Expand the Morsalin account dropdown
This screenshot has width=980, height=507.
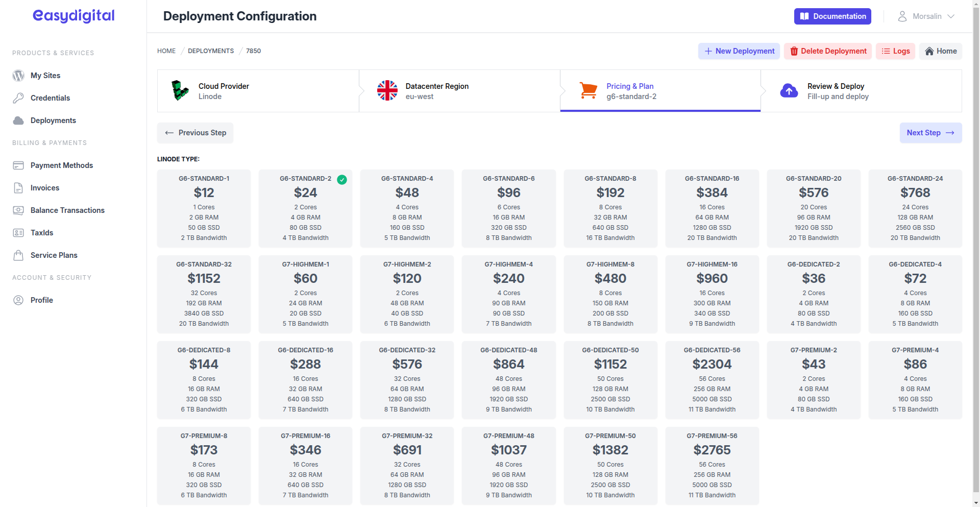[926, 16]
